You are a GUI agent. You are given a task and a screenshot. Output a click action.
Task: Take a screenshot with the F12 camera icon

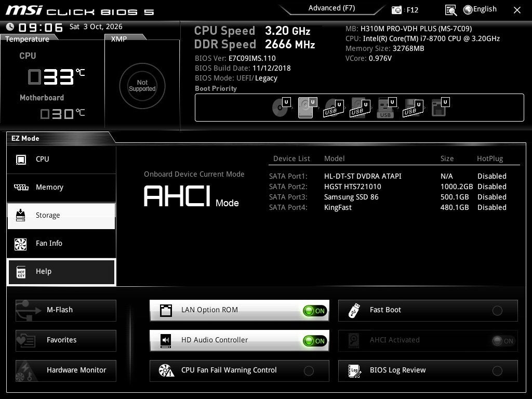(396, 10)
